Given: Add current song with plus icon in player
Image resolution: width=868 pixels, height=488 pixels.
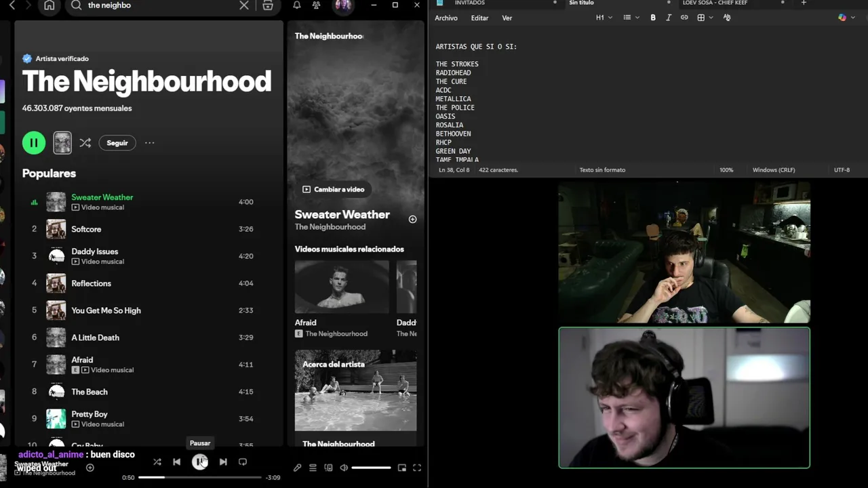Looking at the screenshot, I should coord(90,468).
